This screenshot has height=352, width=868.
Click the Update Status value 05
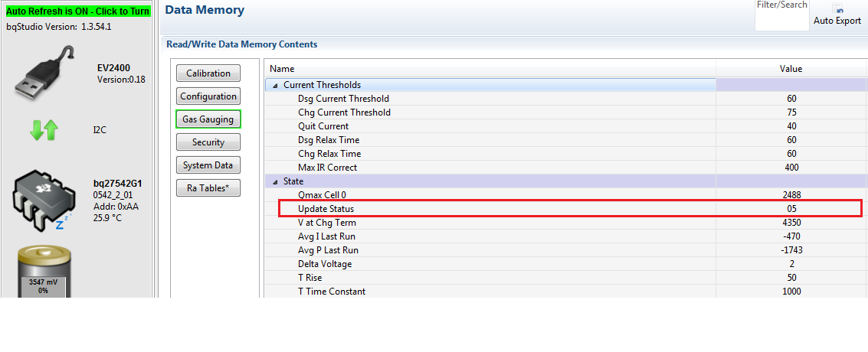point(791,209)
